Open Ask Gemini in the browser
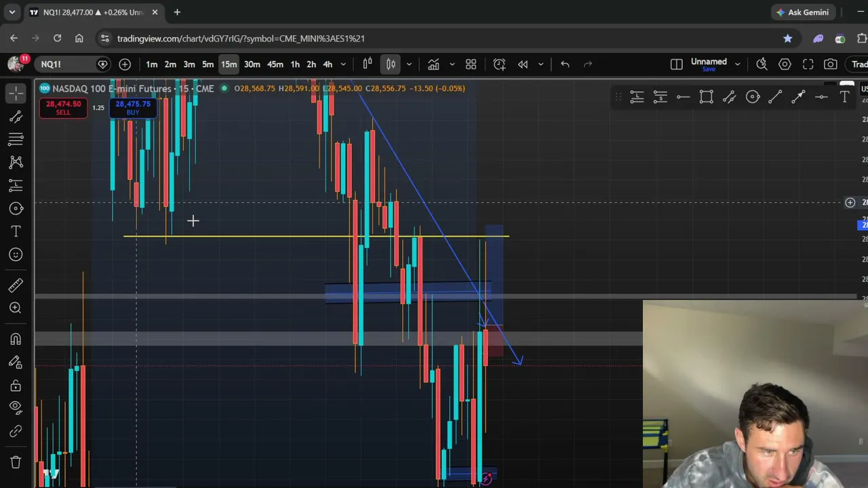The width and height of the screenshot is (868, 488). click(804, 12)
